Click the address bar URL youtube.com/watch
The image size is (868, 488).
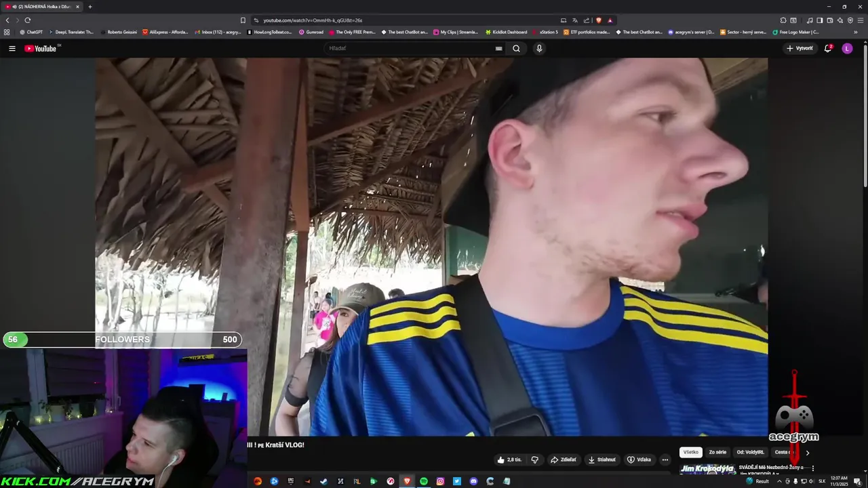(x=313, y=20)
